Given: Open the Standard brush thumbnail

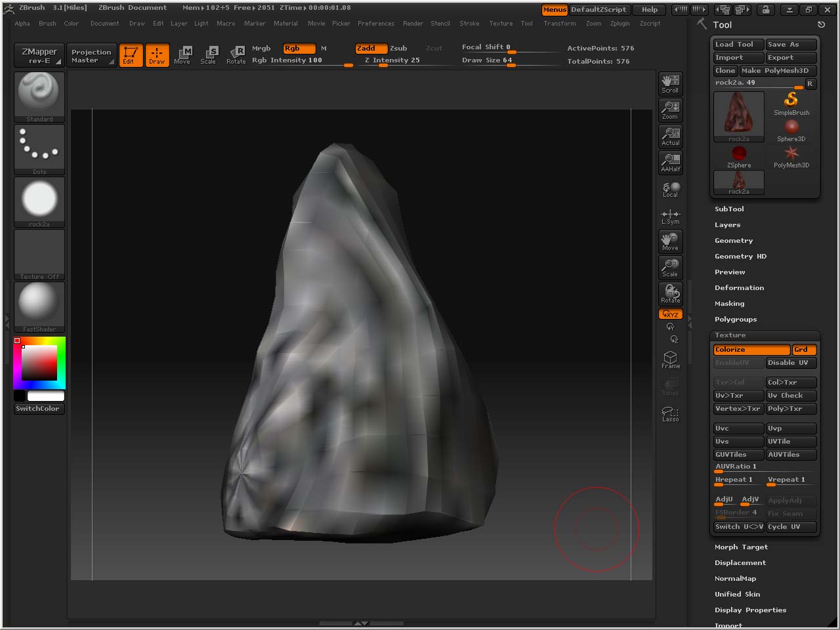Looking at the screenshot, I should pos(39,95).
